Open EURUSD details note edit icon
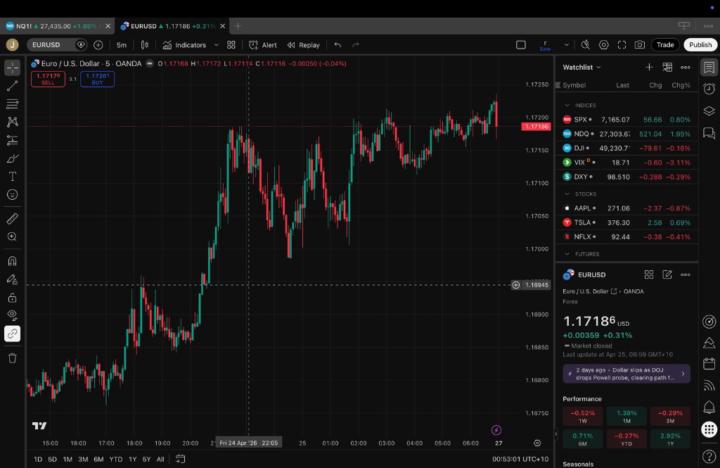 tap(667, 275)
